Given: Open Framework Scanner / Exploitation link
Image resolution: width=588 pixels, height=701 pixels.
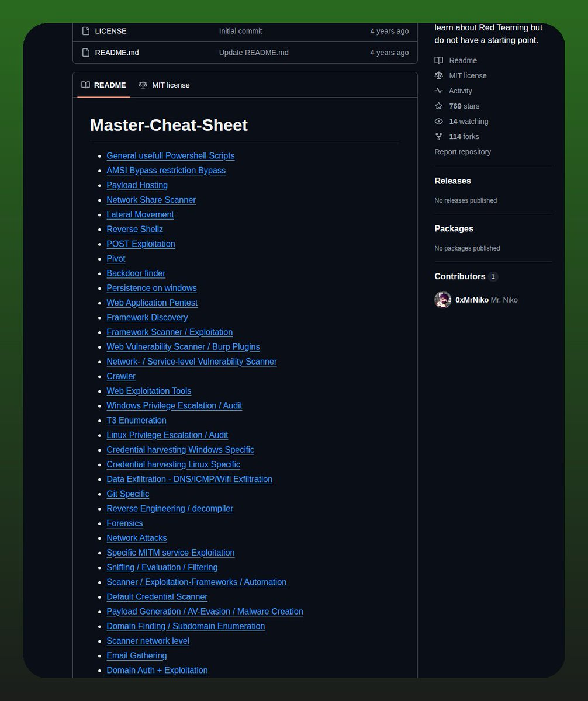Looking at the screenshot, I should [170, 332].
